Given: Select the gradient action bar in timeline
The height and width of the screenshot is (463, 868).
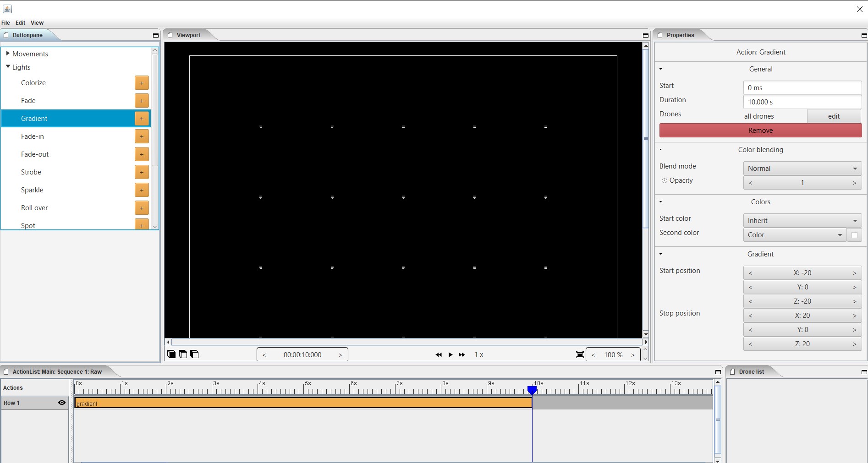Looking at the screenshot, I should pyautogui.click(x=303, y=403).
